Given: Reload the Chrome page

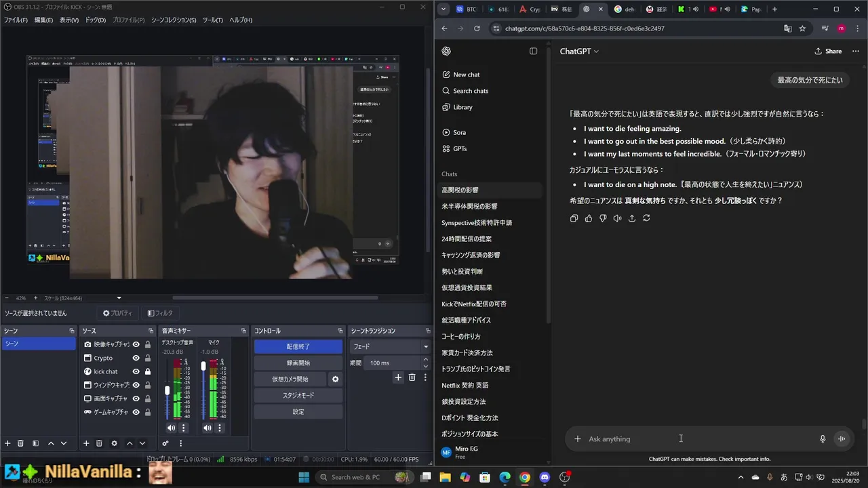Looking at the screenshot, I should [x=477, y=28].
